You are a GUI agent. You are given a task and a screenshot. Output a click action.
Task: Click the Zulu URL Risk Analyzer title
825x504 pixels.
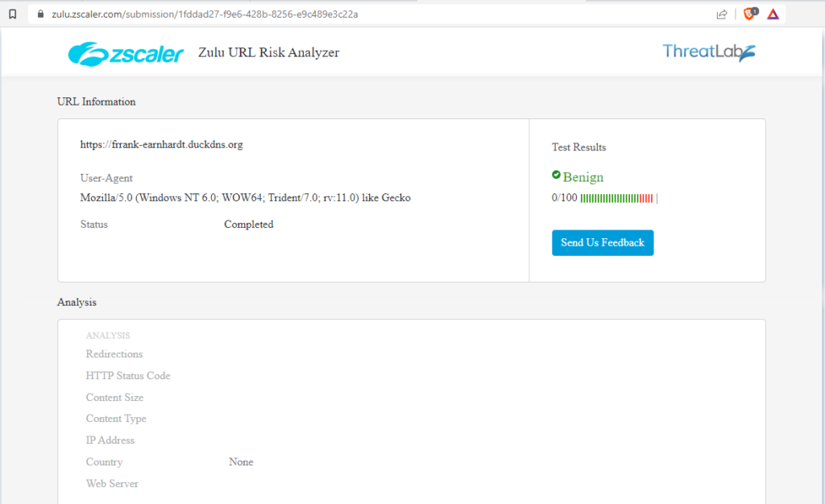[x=268, y=52]
